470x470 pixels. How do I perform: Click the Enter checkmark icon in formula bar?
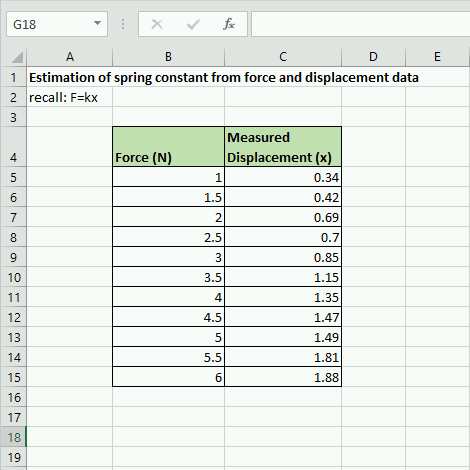pyautogui.click(x=193, y=24)
